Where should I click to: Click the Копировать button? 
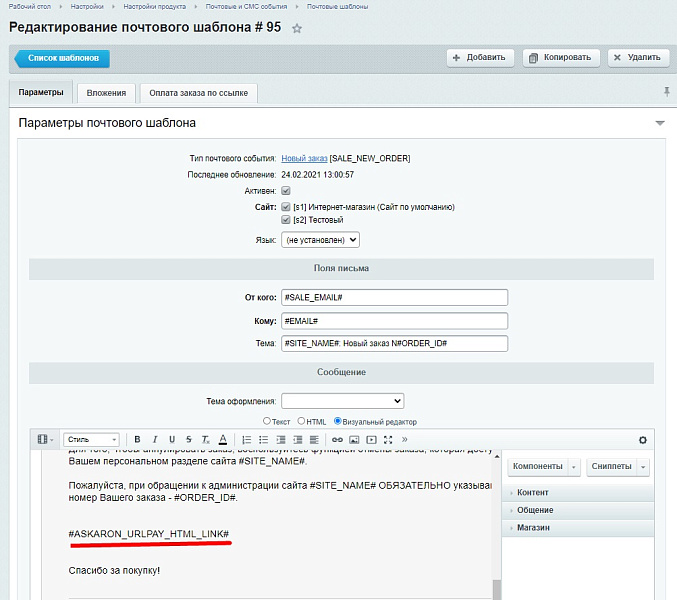click(562, 58)
